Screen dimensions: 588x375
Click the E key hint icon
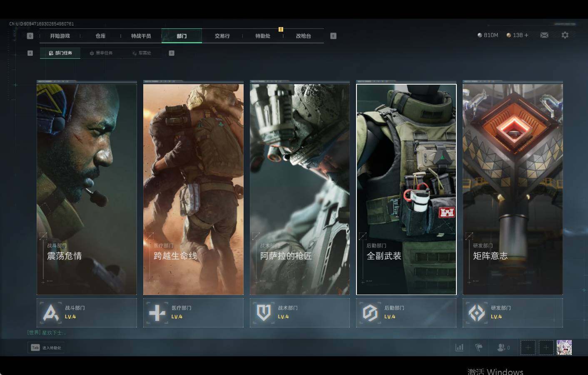tap(333, 36)
